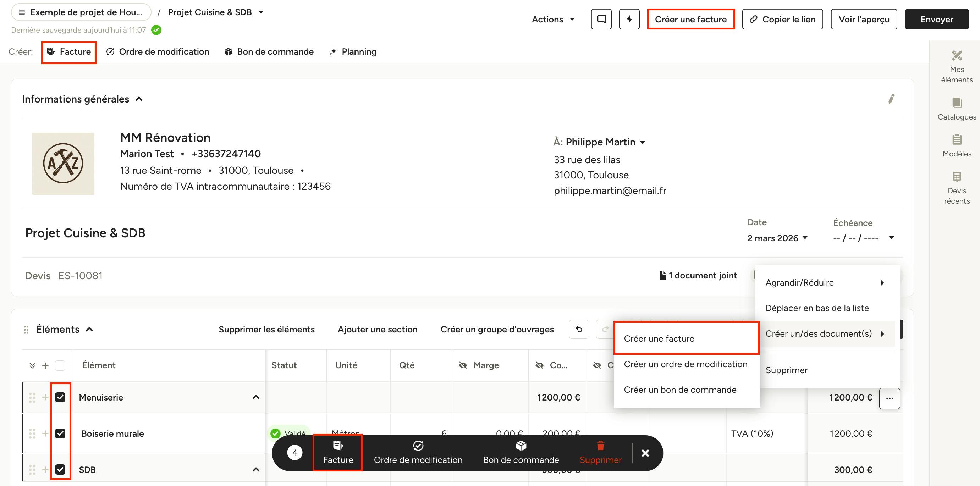This screenshot has height=486, width=980.
Task: Choose Supprimer in the context menu
Action: tap(825, 370)
